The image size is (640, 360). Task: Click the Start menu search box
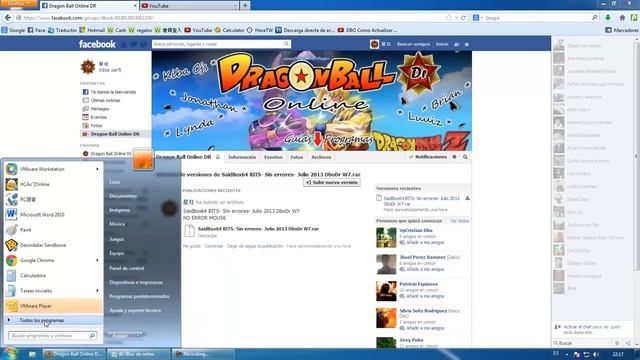pos(52,336)
